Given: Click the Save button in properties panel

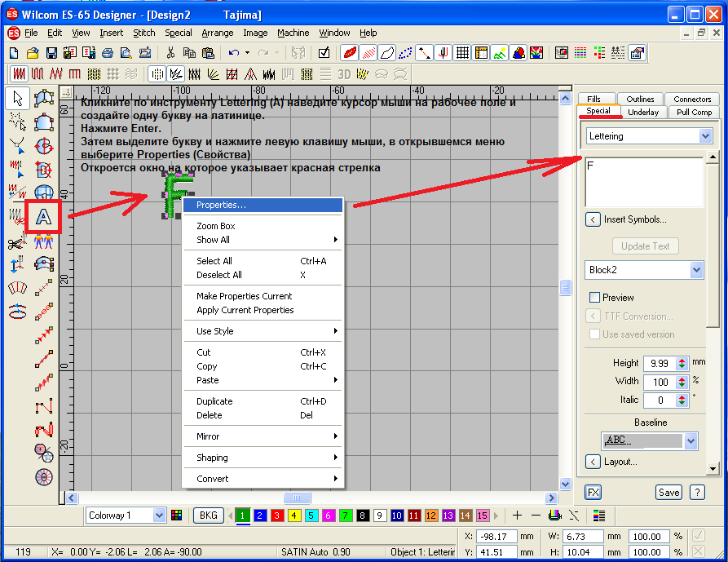Looking at the screenshot, I should pyautogui.click(x=668, y=492).
